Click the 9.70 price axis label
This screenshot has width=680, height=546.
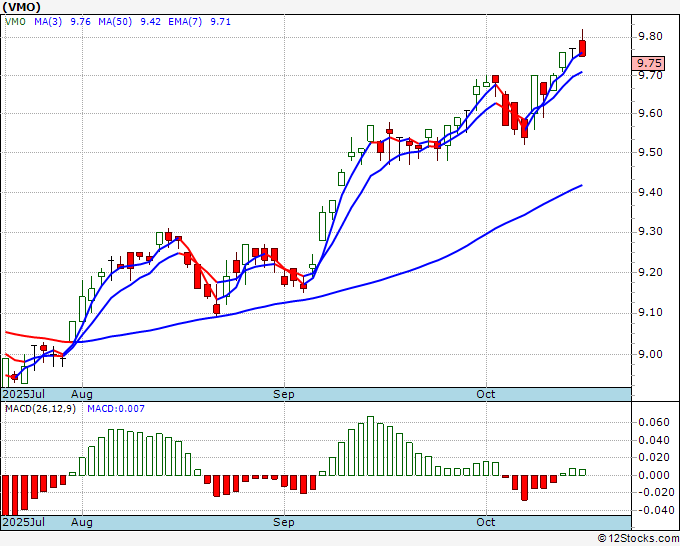(651, 75)
